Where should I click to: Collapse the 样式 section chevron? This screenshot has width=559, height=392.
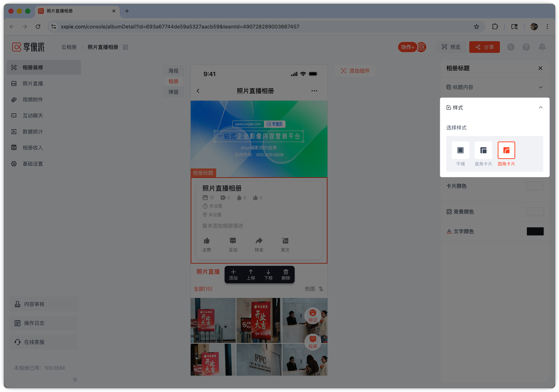pyautogui.click(x=541, y=107)
